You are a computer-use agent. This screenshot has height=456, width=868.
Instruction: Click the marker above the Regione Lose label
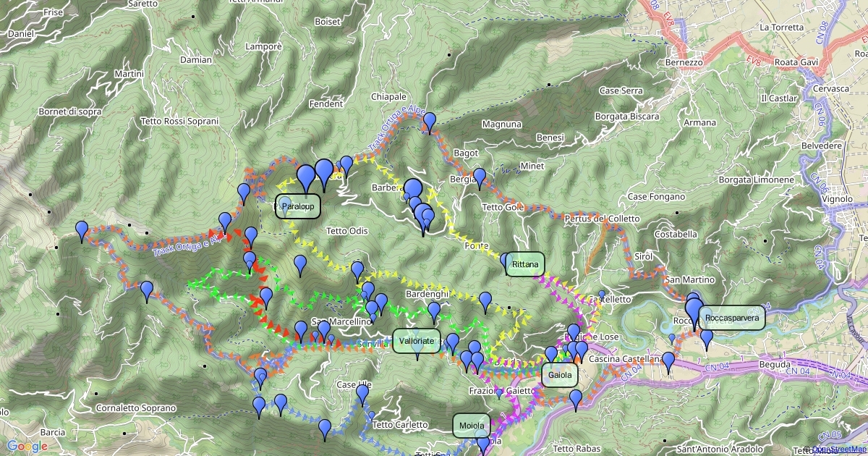tap(574, 333)
